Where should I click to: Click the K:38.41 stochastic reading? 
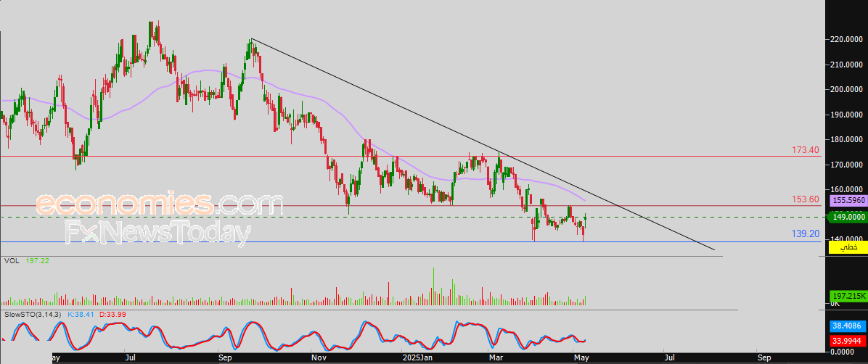coord(81,314)
